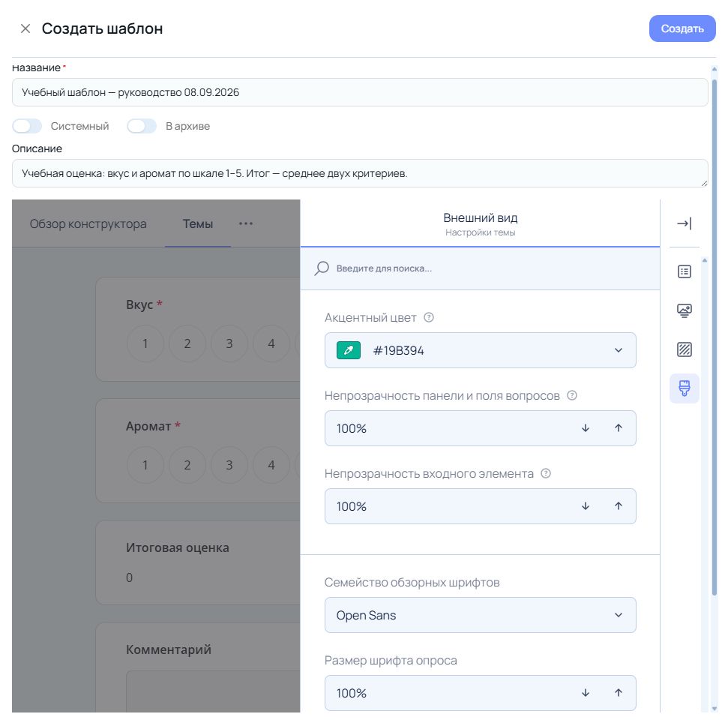Increase panel opacity with up arrow
This screenshot has width=728, height=720.
[618, 427]
